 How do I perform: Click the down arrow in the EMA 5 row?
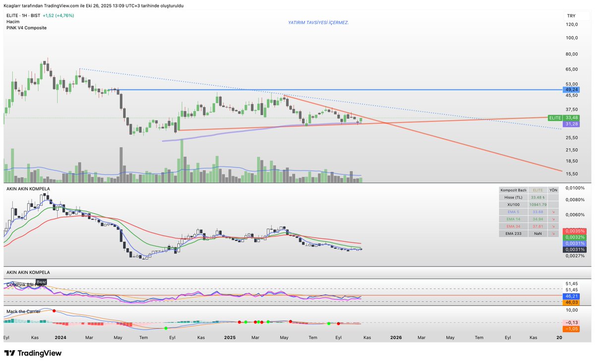[553, 211]
